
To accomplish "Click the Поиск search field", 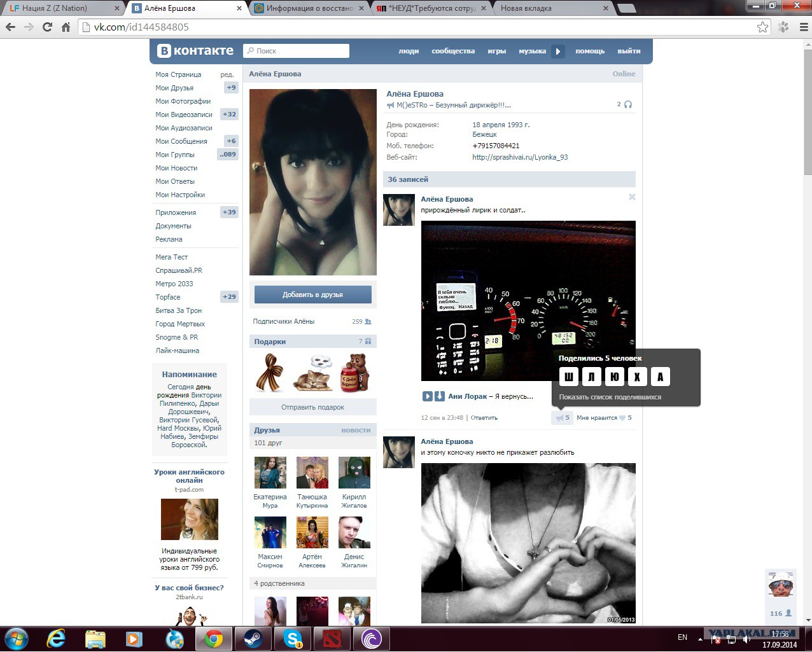I will click(x=297, y=51).
